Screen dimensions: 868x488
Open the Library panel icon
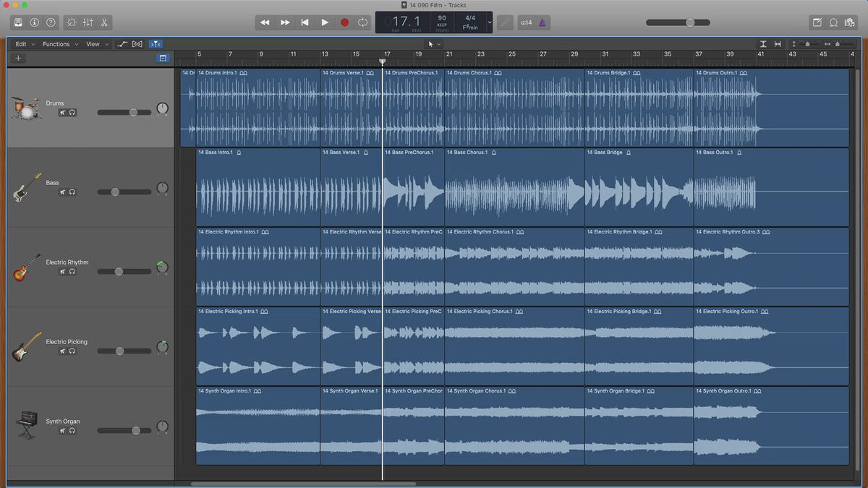(18, 22)
